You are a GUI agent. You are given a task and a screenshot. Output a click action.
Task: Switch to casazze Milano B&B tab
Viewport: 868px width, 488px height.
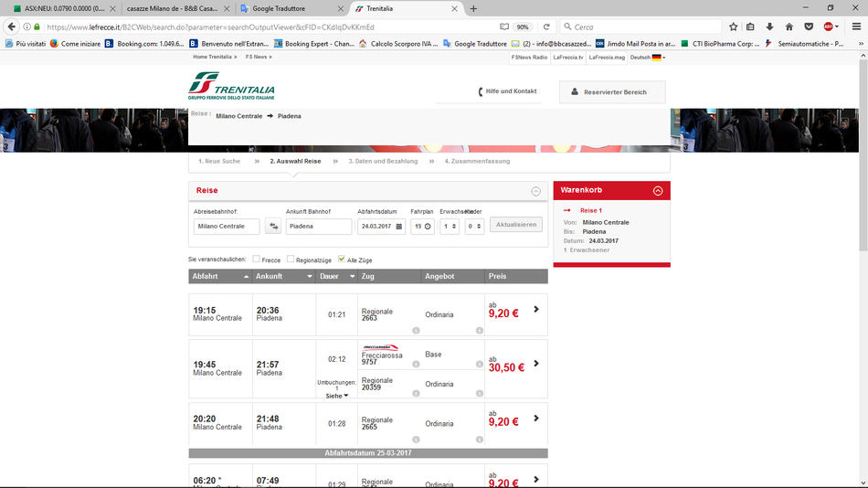[177, 8]
